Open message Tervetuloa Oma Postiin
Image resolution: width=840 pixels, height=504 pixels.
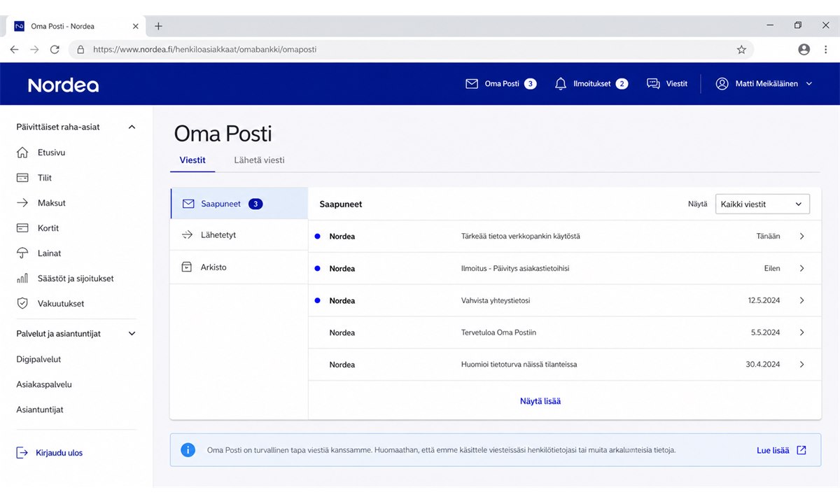(565, 332)
